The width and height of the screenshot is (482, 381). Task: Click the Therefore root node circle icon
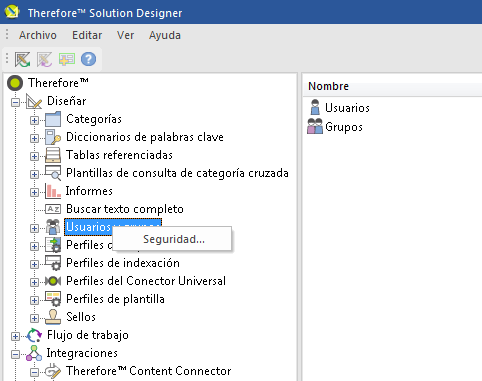[x=15, y=83]
